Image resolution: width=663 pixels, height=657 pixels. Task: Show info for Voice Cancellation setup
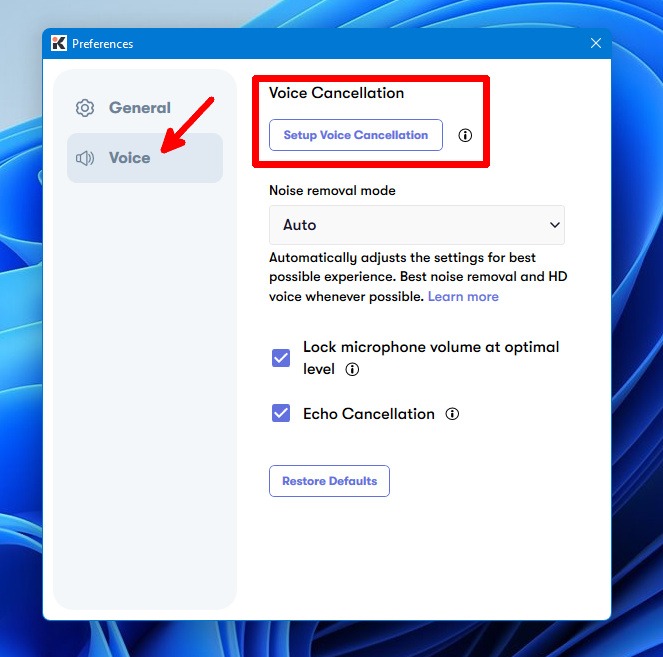pos(465,135)
